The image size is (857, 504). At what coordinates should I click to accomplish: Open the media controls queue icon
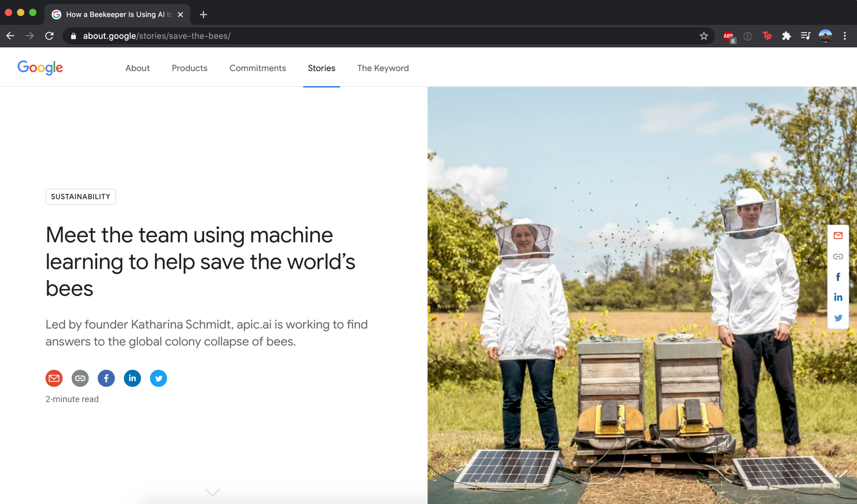coord(805,36)
